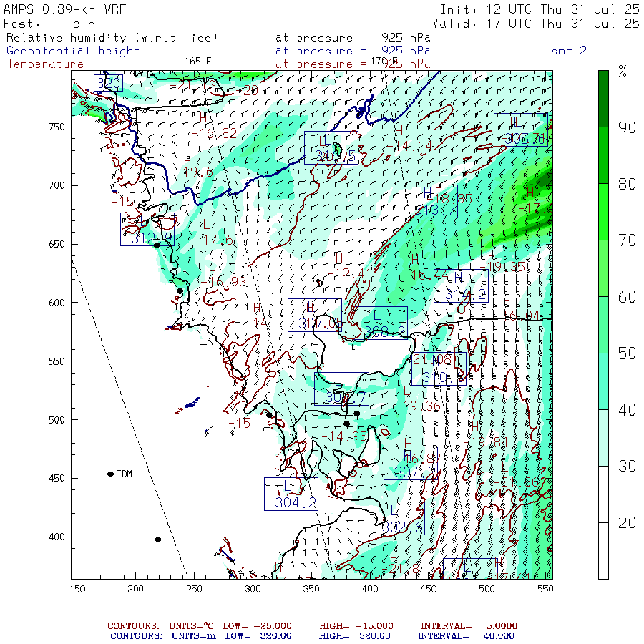Click the 'Relative humidity (w.r.t. ice)' label
644x644 pixels.
point(112,38)
